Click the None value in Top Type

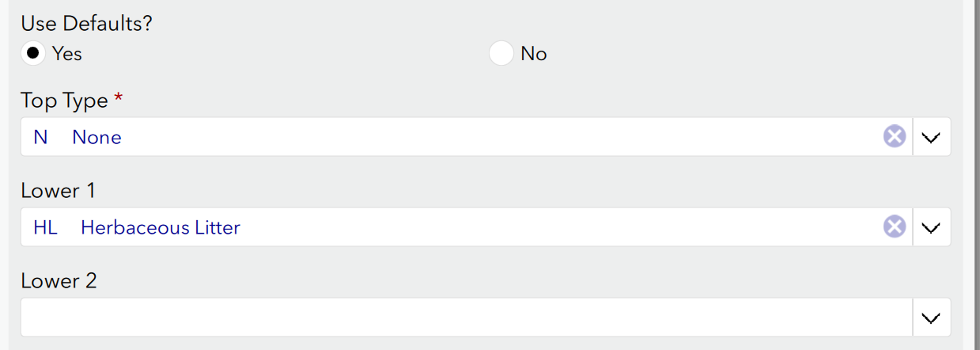96,138
